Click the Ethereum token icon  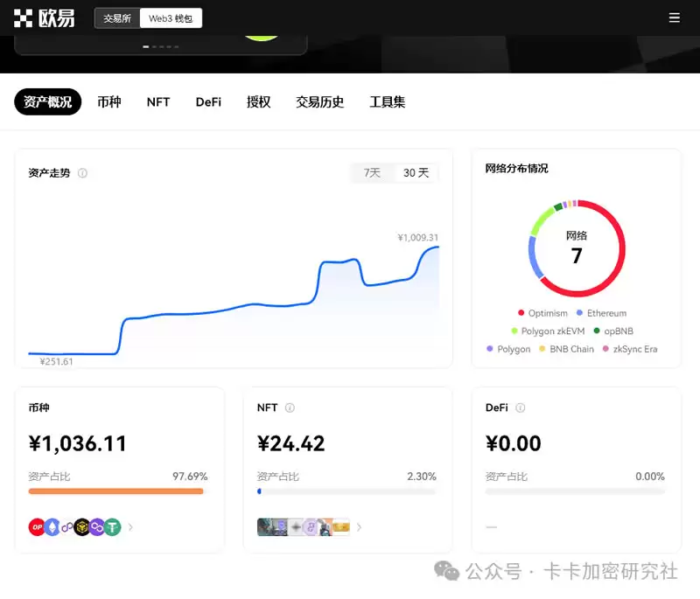52,526
